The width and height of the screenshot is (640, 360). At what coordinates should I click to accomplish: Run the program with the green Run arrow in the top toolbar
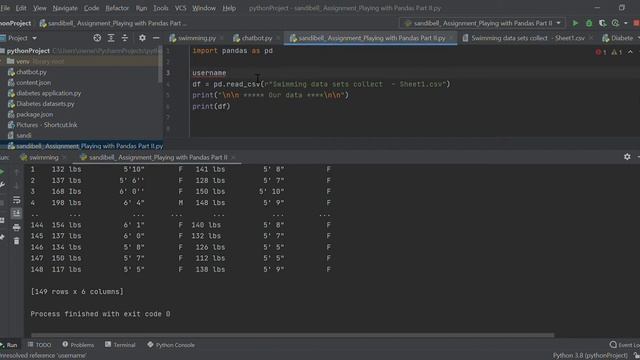click(x=575, y=23)
